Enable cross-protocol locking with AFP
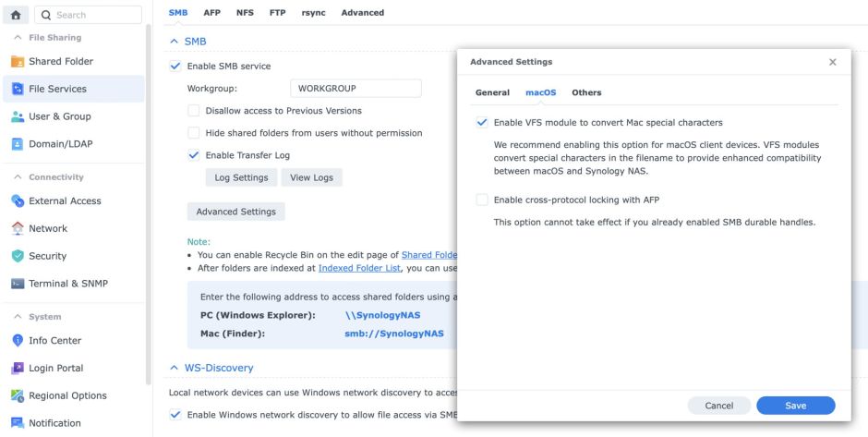This screenshot has height=437, width=868. [482, 200]
